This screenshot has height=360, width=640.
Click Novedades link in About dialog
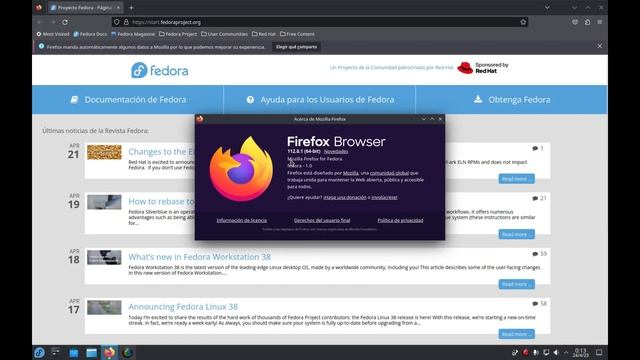336,151
